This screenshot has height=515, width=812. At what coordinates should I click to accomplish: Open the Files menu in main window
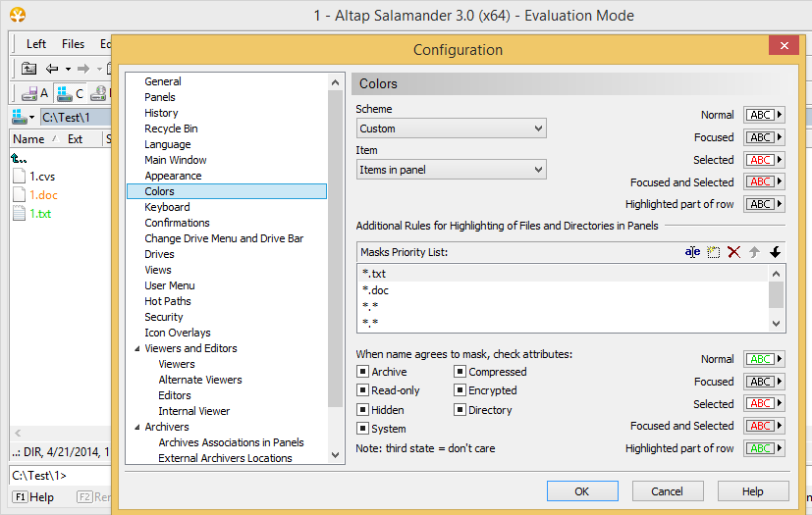coord(73,44)
